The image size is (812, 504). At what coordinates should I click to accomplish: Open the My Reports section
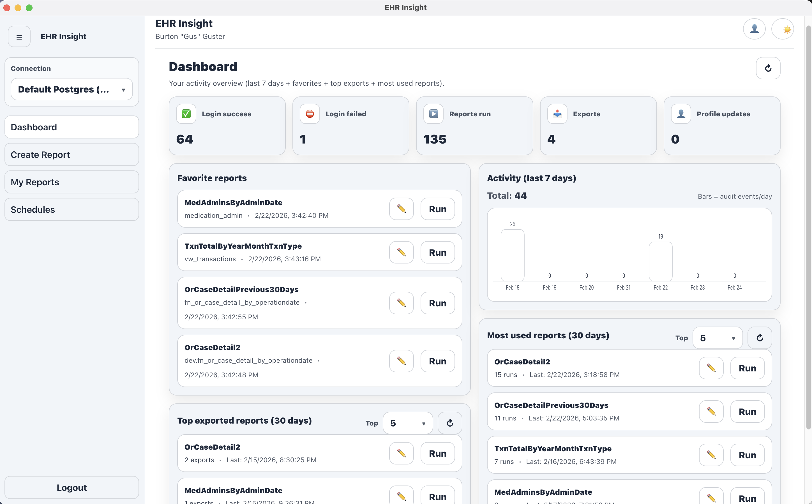(72, 182)
